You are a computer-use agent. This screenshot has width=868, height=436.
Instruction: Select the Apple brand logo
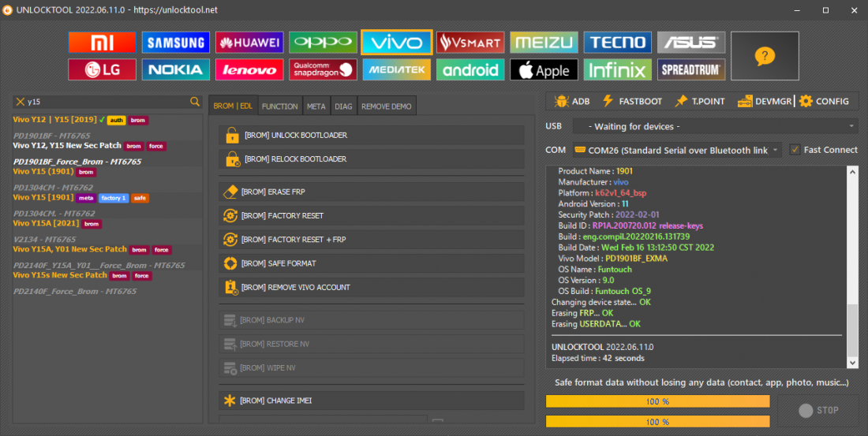544,69
